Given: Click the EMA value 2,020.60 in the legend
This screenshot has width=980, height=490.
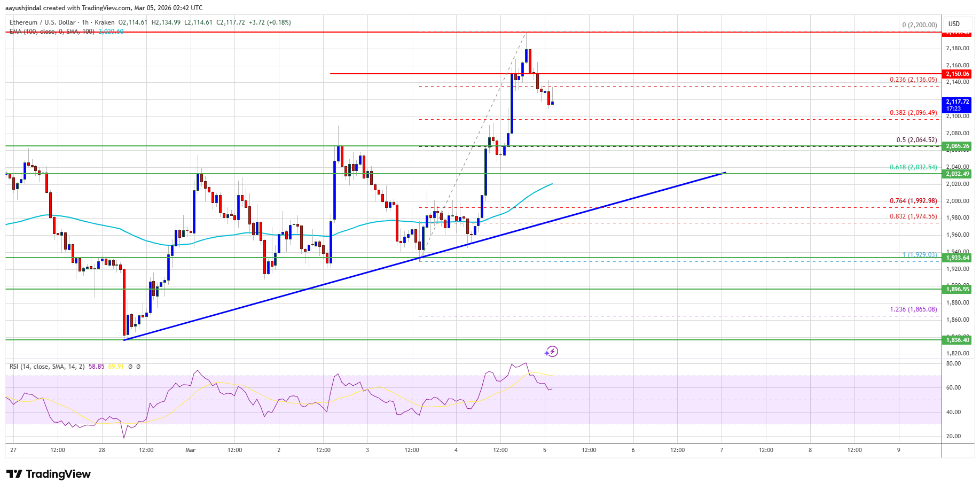Looking at the screenshot, I should click(x=109, y=32).
